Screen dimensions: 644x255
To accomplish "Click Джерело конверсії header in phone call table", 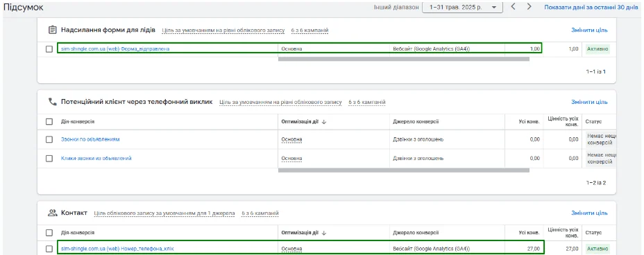I will pyautogui.click(x=416, y=122).
